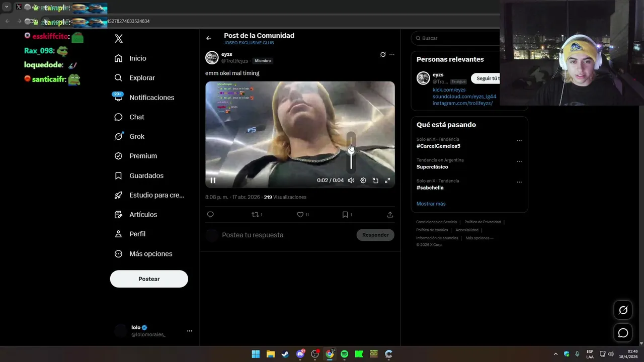
Task: Click the reply comment icon
Action: click(210, 215)
